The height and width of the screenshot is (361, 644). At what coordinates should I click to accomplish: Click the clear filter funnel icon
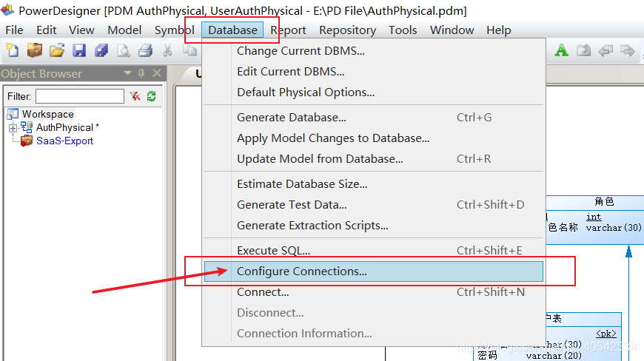(x=135, y=96)
